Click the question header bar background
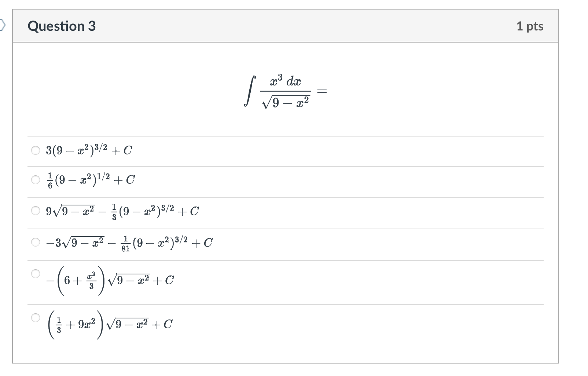The width and height of the screenshot is (588, 376). point(293,26)
